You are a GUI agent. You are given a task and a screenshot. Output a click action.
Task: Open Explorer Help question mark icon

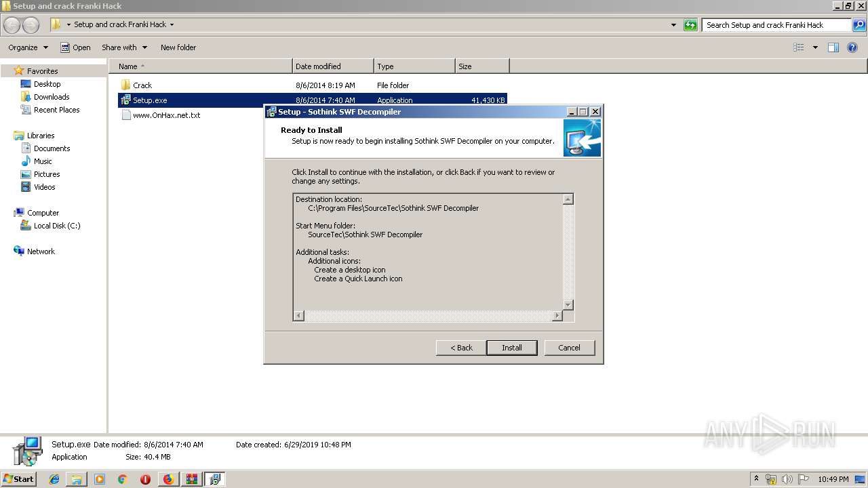853,47
